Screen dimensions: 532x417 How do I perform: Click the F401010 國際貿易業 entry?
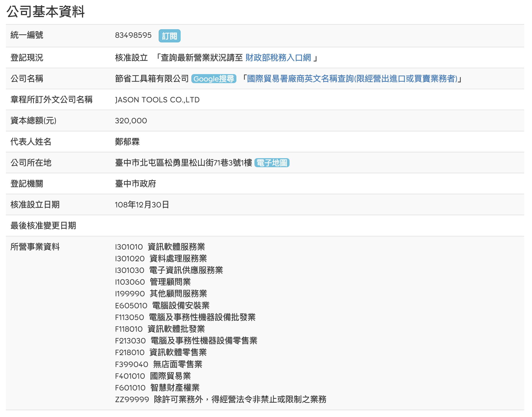[153, 376]
